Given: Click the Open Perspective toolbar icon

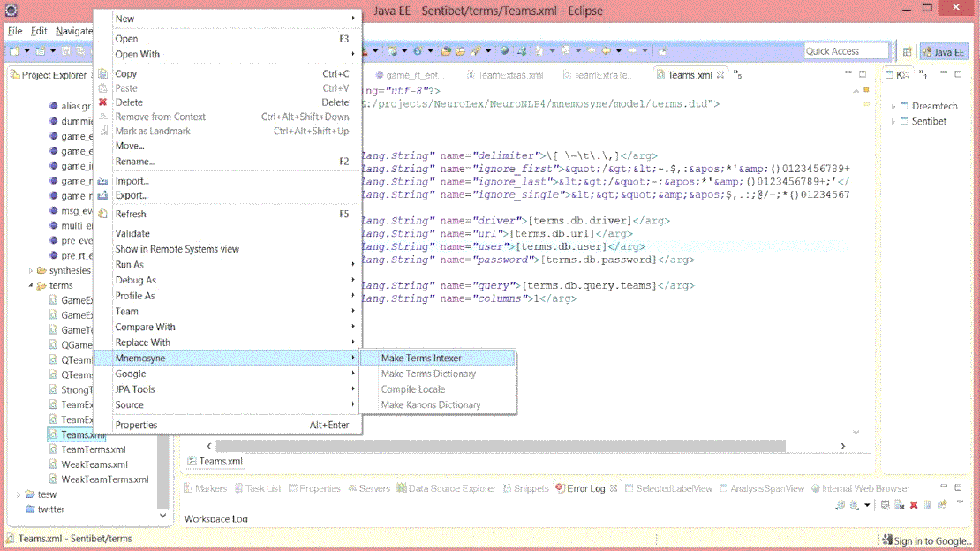Looking at the screenshot, I should coord(907,52).
